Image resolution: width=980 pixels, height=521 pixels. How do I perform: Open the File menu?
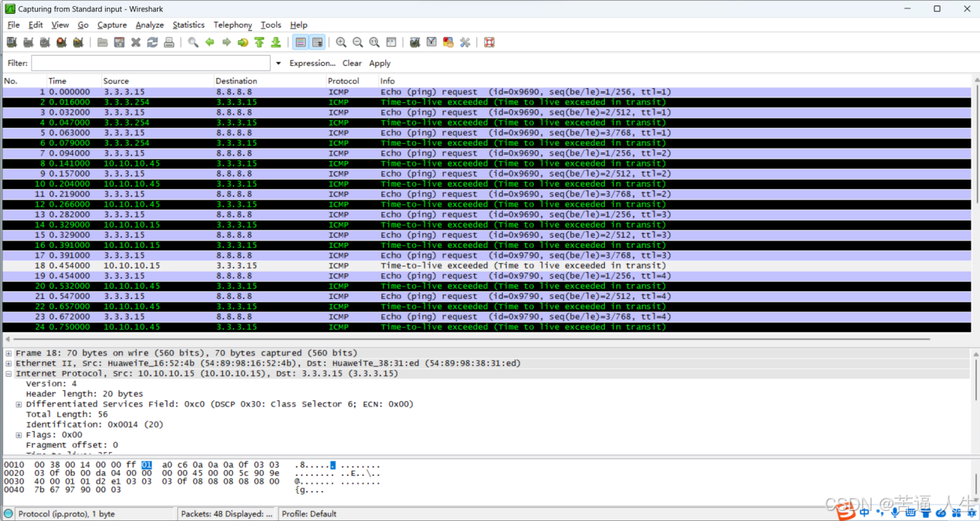(x=13, y=25)
